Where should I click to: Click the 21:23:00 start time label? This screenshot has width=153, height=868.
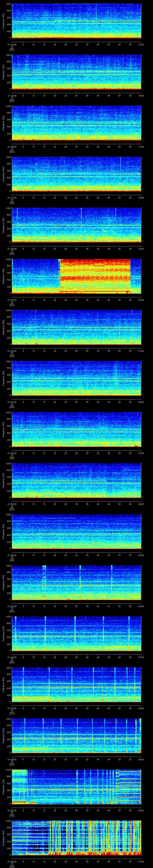12,504
